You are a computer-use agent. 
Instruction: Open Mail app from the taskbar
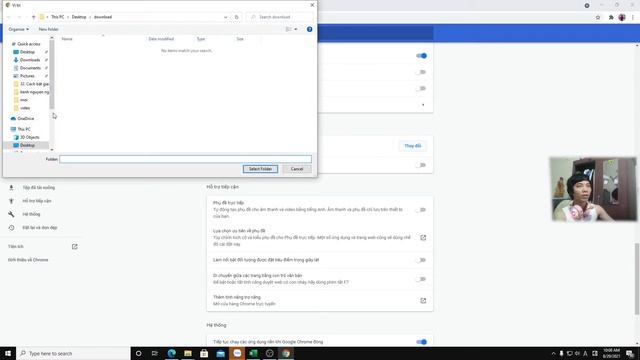(220, 353)
